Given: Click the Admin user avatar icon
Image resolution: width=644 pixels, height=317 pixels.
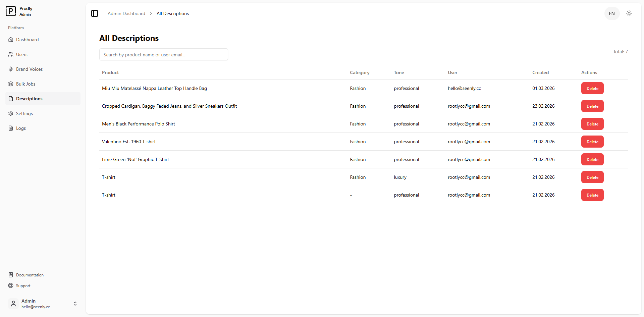Looking at the screenshot, I should click(x=13, y=304).
